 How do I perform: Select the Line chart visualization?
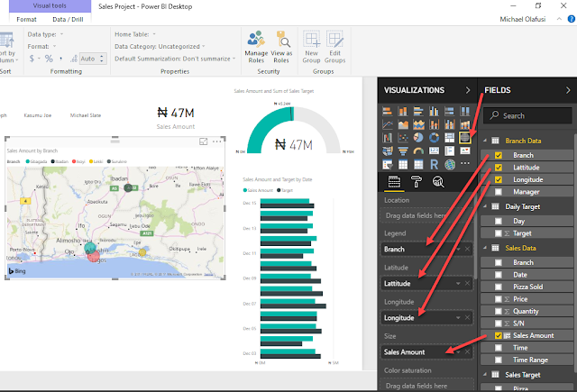coord(387,124)
